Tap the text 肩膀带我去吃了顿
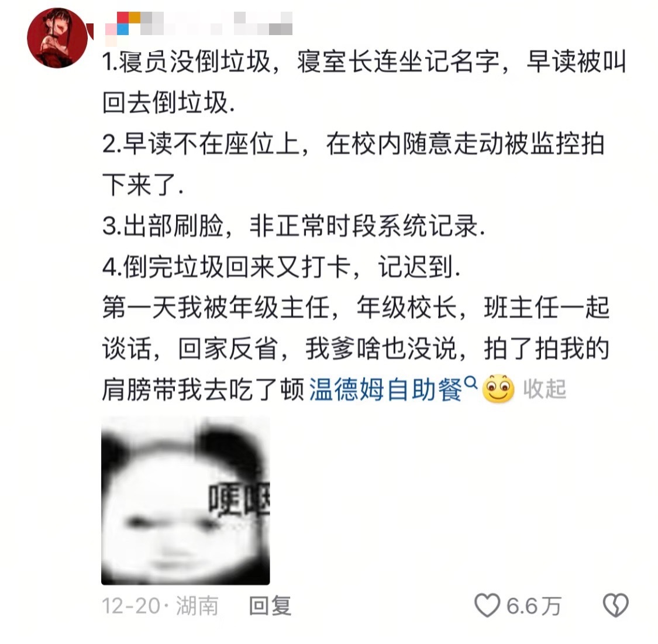Screen dimensions: 658x644 pyautogui.click(x=203, y=390)
